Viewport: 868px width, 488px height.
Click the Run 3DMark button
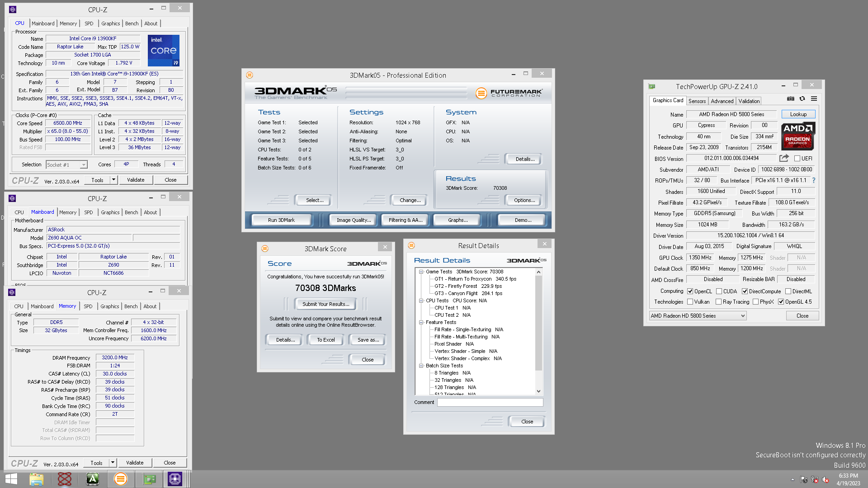tap(281, 220)
